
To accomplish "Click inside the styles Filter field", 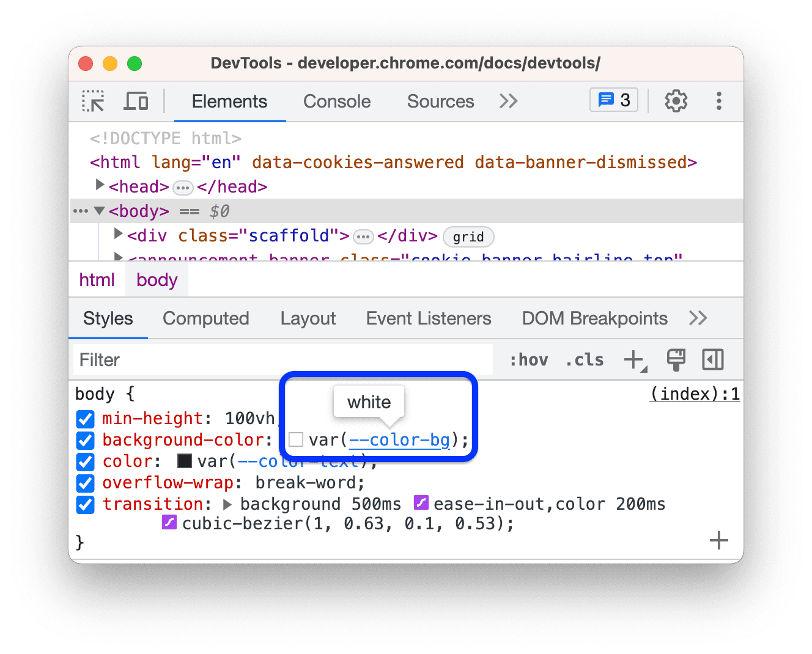I will tap(245, 359).
